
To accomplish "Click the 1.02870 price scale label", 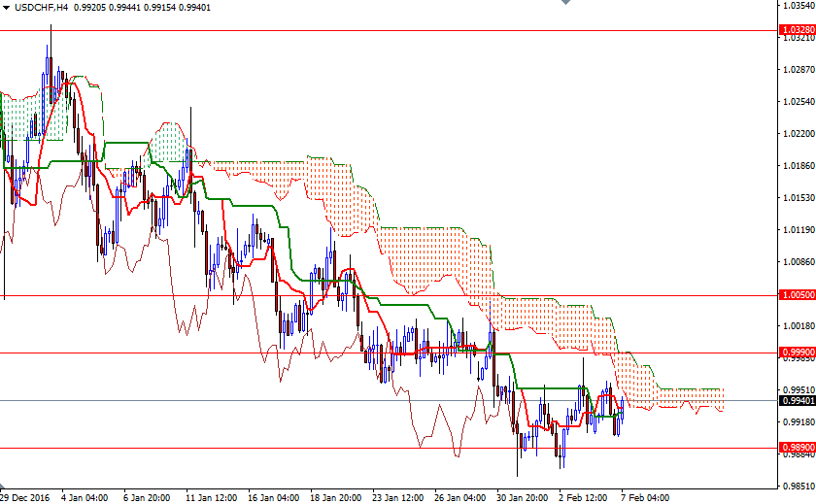I will point(799,69).
